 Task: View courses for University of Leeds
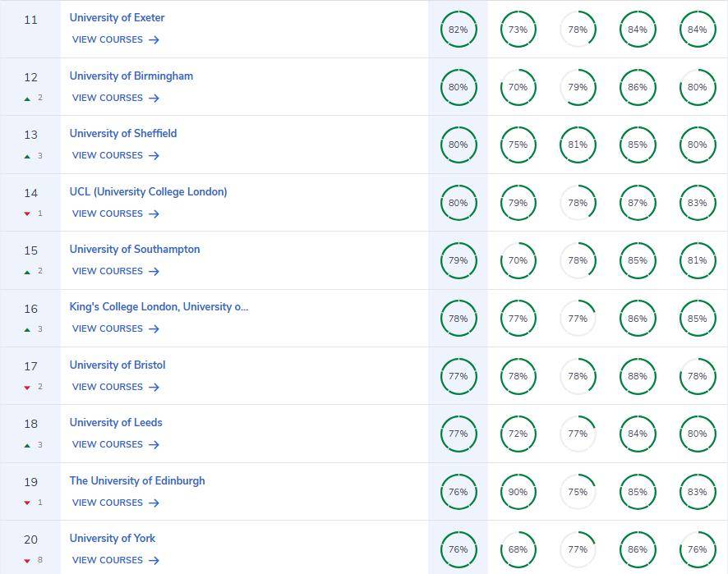pyautogui.click(x=116, y=444)
